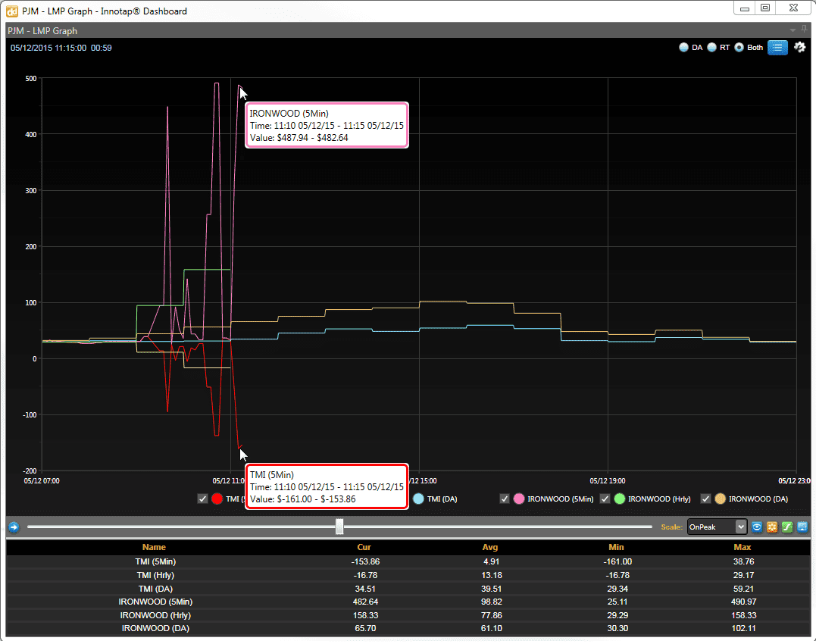Click the red TMI (5Min) color swatch
816x644 pixels.
coord(217,499)
